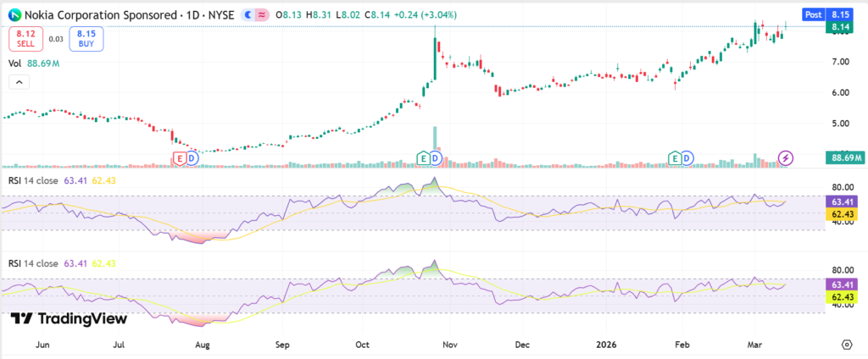Viewport: 868px width, 359px height.
Task: Click the Post 8.15 price label
Action: [x=827, y=14]
